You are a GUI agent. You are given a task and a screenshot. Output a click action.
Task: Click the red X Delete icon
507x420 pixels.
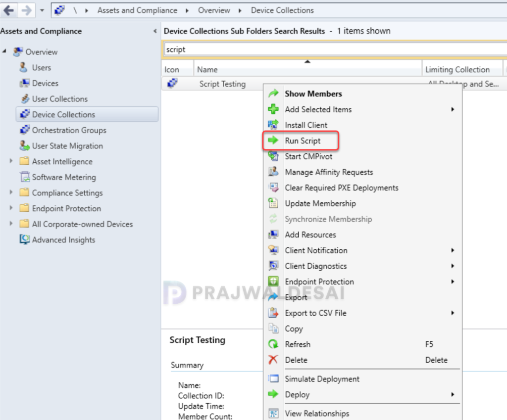(273, 359)
